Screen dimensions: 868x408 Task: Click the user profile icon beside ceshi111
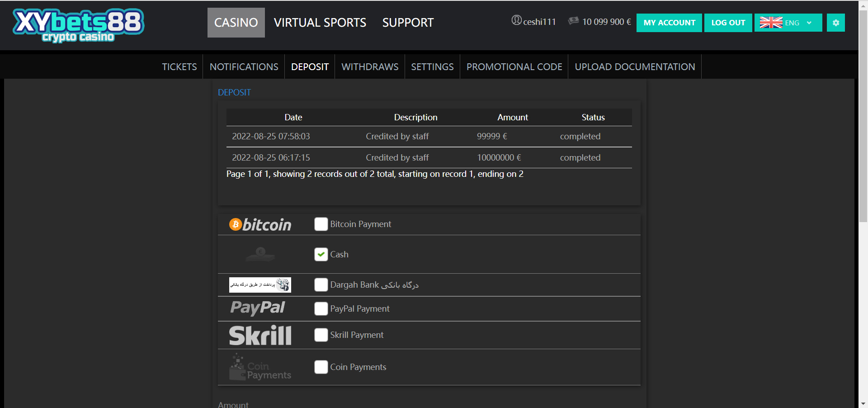[516, 20]
